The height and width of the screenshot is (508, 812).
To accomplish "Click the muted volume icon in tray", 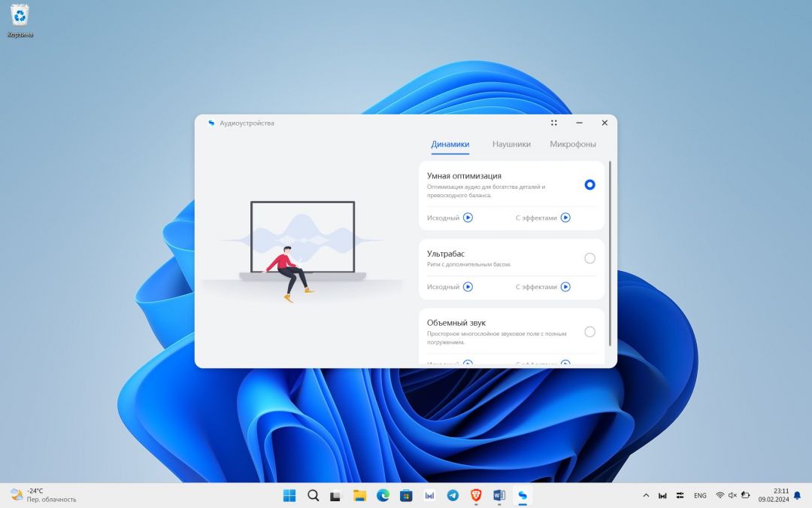I will (732, 495).
